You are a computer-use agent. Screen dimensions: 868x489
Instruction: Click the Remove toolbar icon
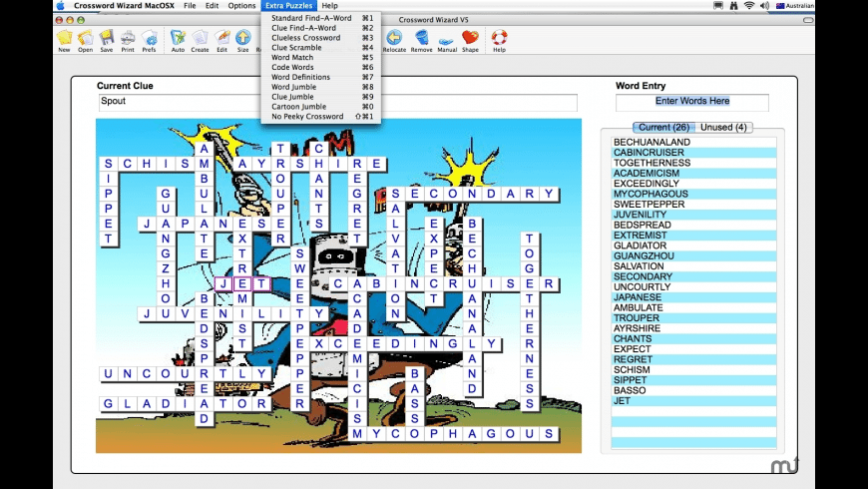(x=421, y=41)
